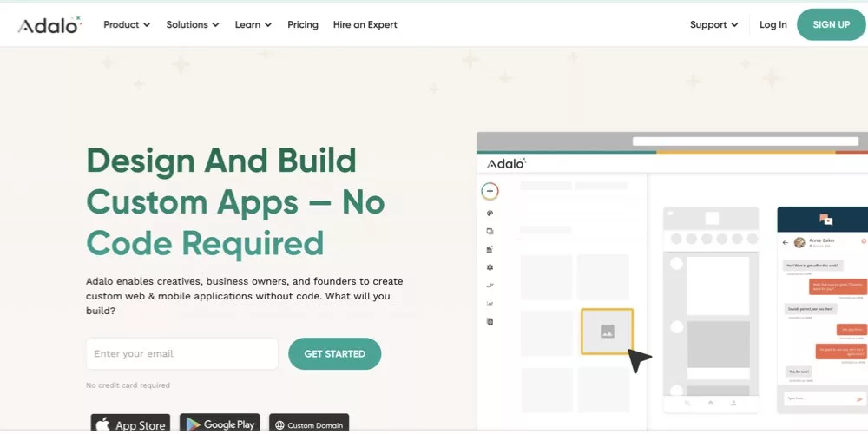Click the chat bubbles logo in chat header
The width and height of the screenshot is (868, 434).
[x=826, y=220]
